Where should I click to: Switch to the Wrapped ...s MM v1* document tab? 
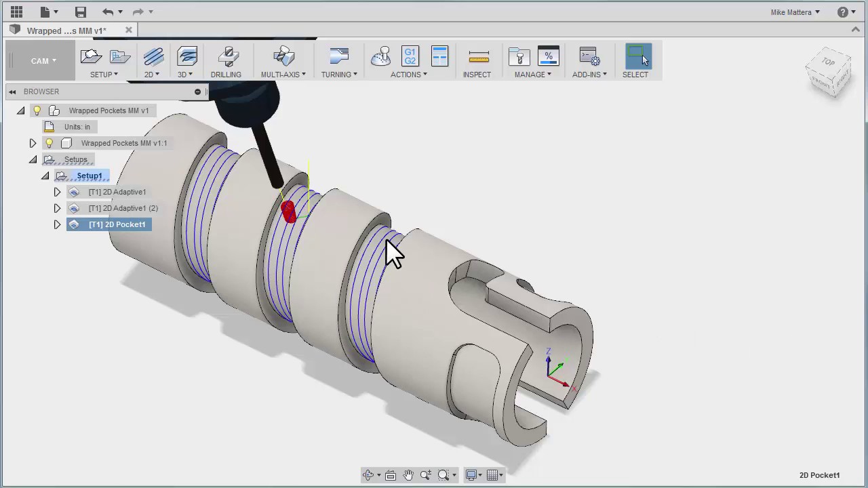[66, 30]
